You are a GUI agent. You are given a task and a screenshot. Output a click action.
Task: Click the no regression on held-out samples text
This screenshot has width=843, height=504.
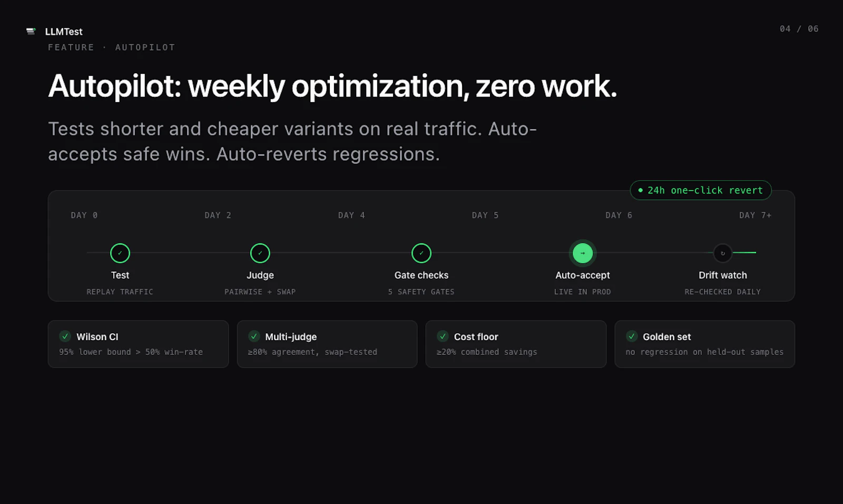point(705,352)
